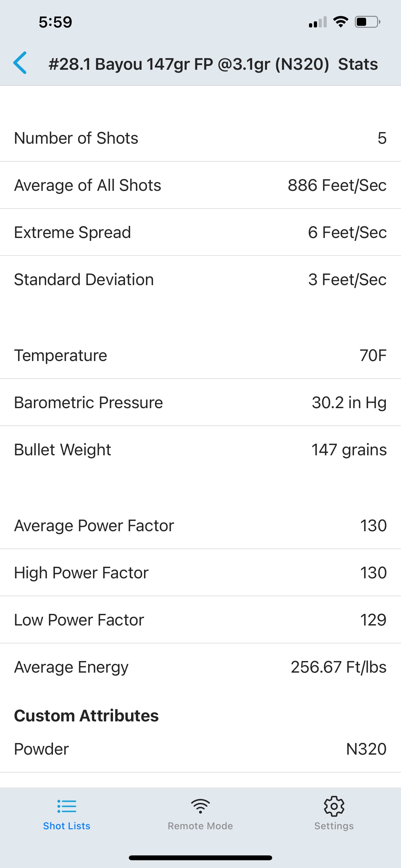Edit the Bullet Weight 147 grains value

pos(349,450)
